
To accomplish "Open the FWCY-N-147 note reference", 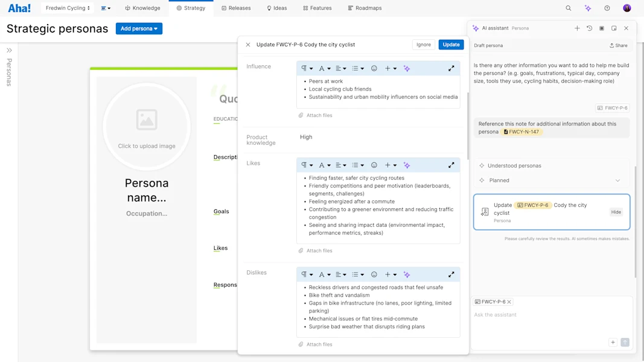I will [x=521, y=132].
